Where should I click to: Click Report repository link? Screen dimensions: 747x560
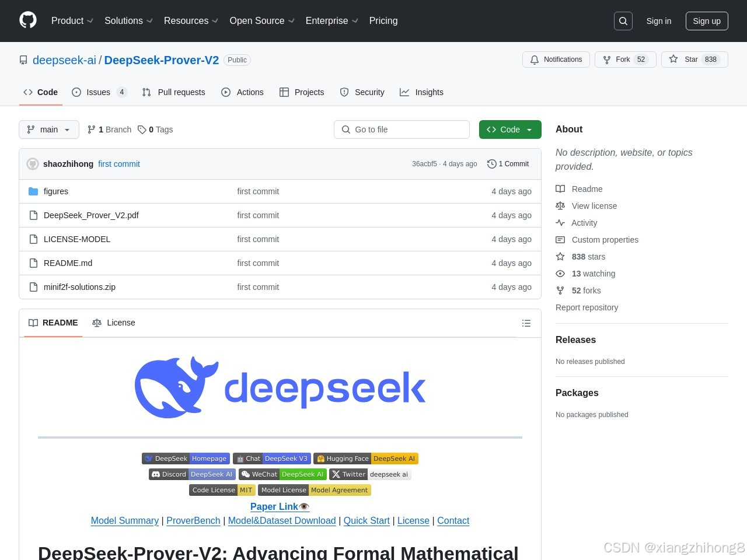pyautogui.click(x=587, y=307)
